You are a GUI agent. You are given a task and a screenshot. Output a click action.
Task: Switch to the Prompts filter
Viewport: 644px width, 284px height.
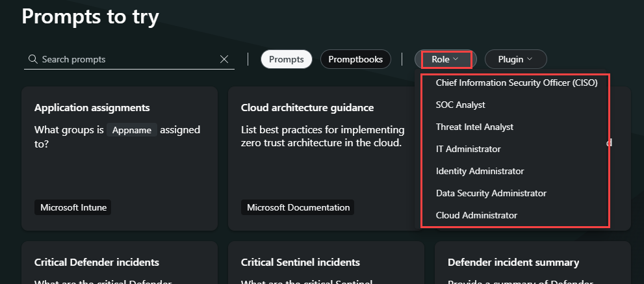[x=287, y=59]
